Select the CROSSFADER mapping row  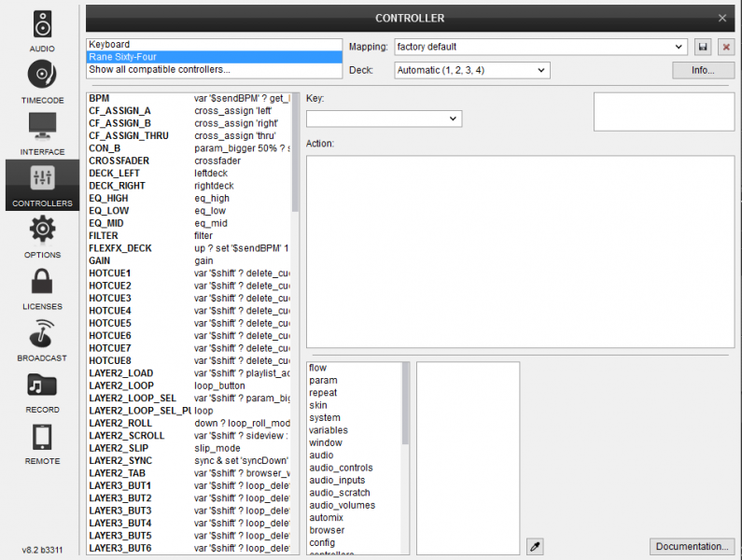[x=189, y=161]
